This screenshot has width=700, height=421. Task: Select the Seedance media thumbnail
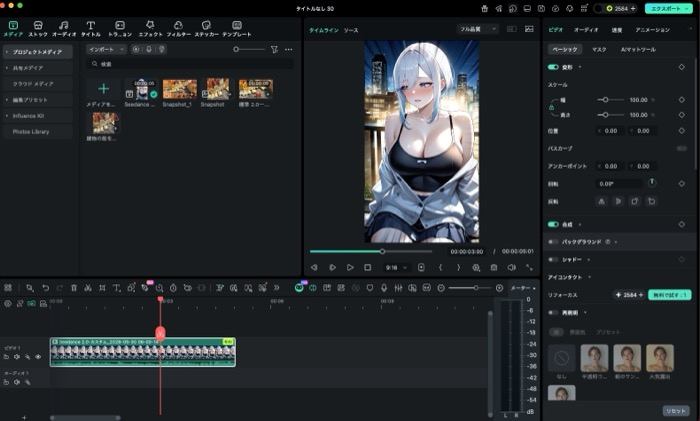[140, 89]
